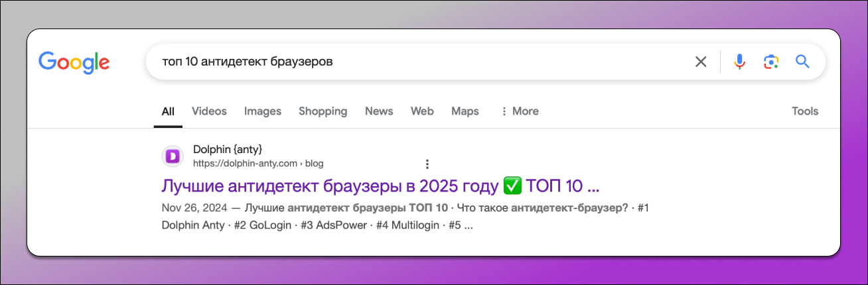
Task: Click the Google logo
Action: (74, 62)
